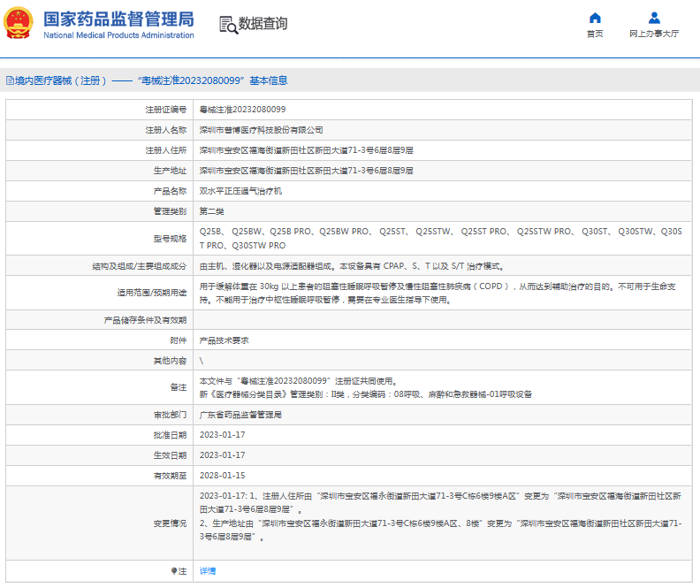The width and height of the screenshot is (700, 588).
Task: Click the 其他内容 backslash value
Action: (x=202, y=361)
